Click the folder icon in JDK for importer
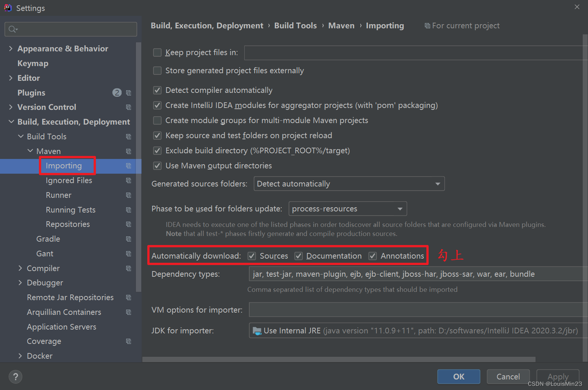 (257, 331)
